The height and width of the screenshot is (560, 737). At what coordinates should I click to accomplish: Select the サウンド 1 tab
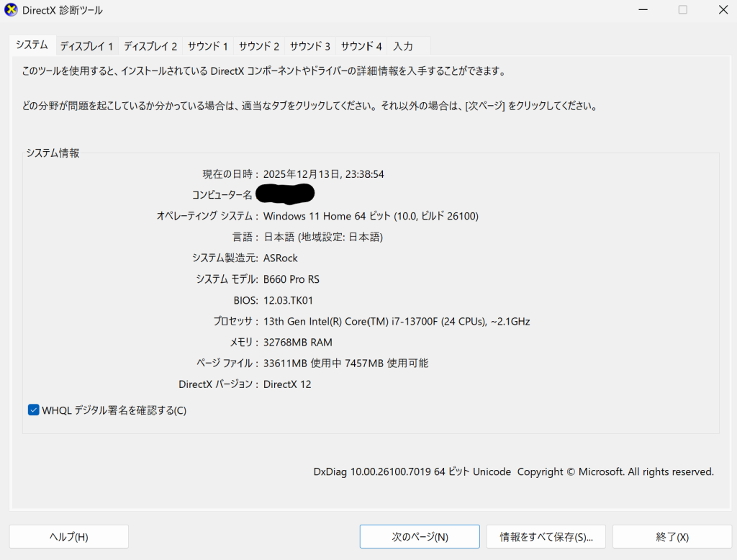click(208, 46)
